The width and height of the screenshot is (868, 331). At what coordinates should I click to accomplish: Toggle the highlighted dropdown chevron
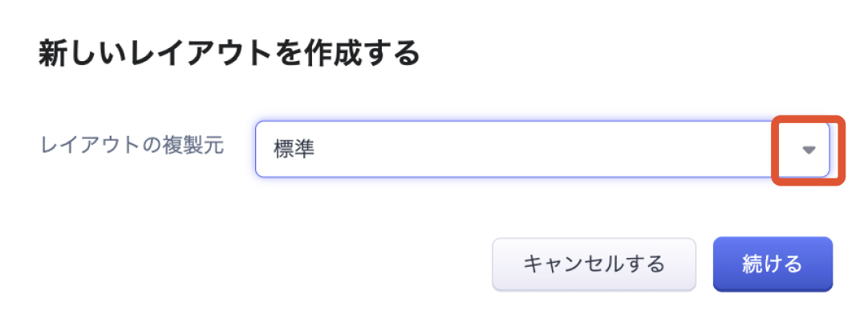click(809, 149)
